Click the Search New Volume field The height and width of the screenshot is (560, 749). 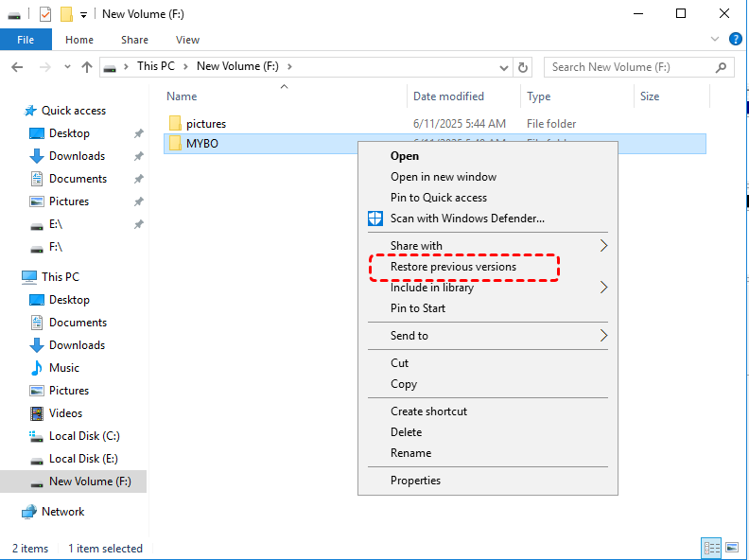tap(629, 67)
